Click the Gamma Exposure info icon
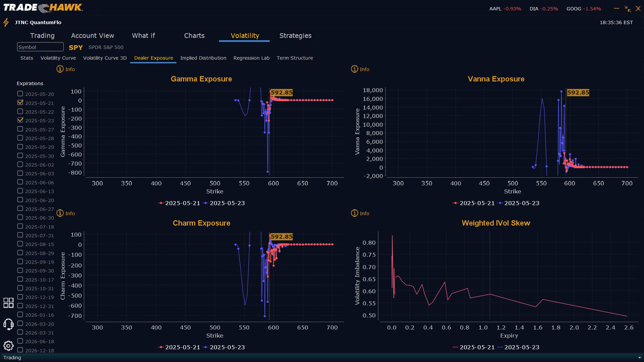 (60, 69)
